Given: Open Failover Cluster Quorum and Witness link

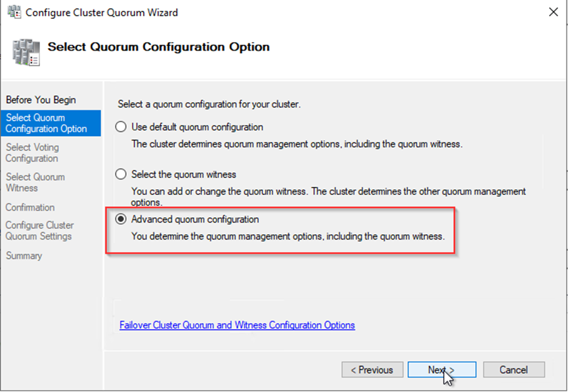Looking at the screenshot, I should [x=237, y=325].
